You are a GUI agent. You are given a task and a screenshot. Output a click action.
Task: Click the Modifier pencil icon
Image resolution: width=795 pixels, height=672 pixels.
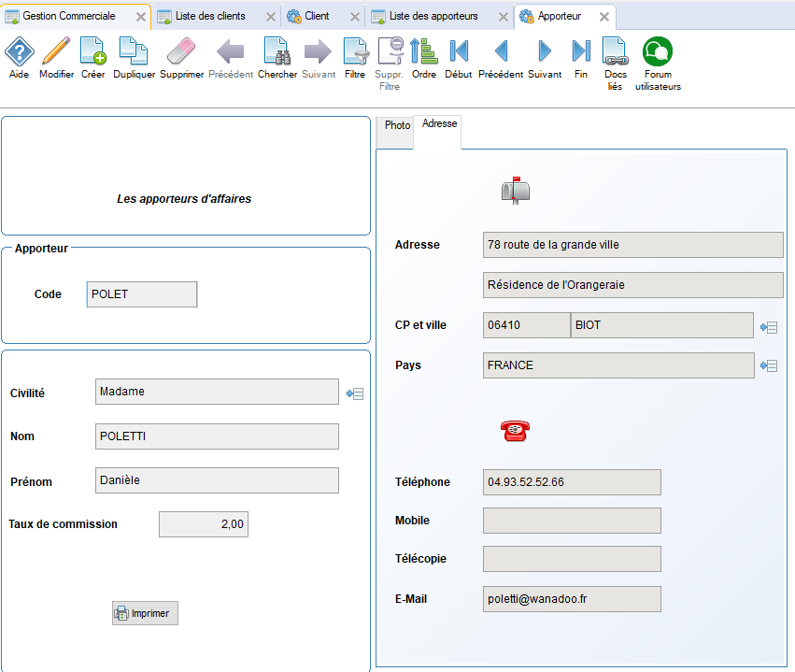(56, 51)
